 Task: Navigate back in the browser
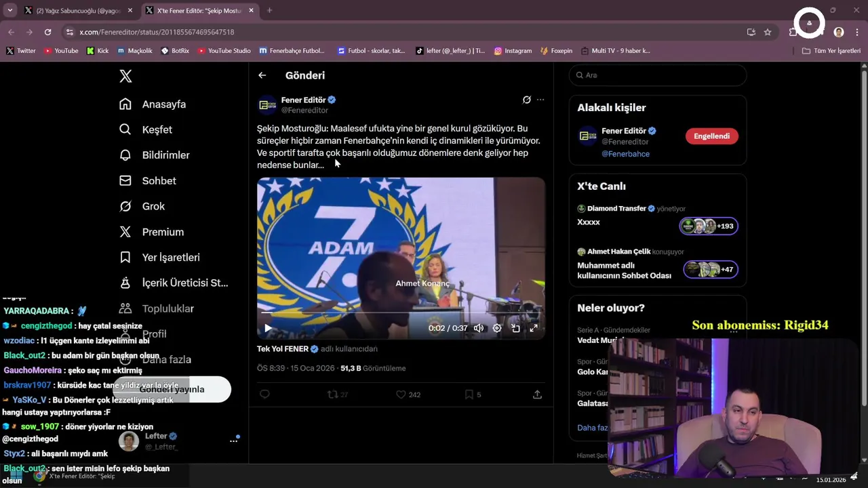[11, 32]
